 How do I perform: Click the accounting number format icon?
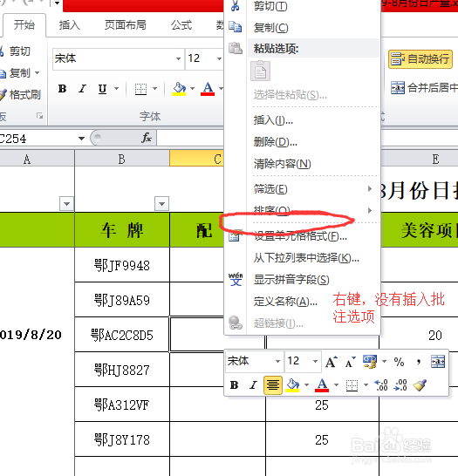coord(370,362)
